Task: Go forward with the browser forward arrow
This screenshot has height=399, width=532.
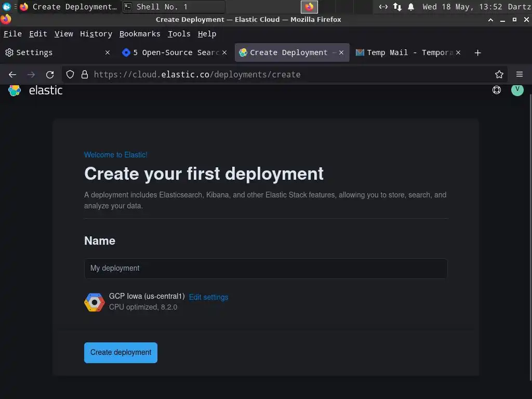Action: click(x=31, y=75)
